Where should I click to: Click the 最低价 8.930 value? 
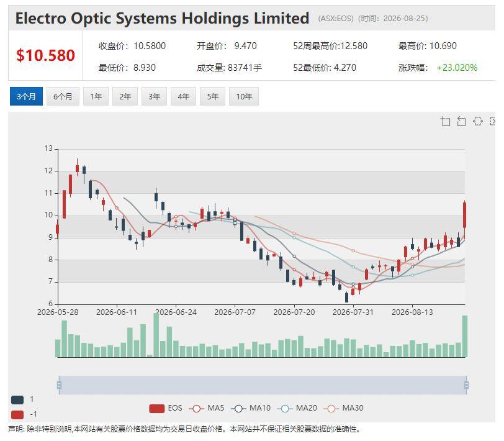(145, 68)
